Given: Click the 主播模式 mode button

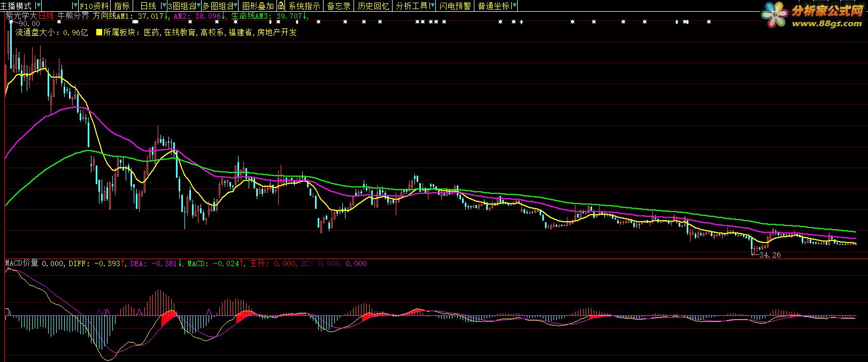Looking at the screenshot, I should pyautogui.click(x=16, y=6).
